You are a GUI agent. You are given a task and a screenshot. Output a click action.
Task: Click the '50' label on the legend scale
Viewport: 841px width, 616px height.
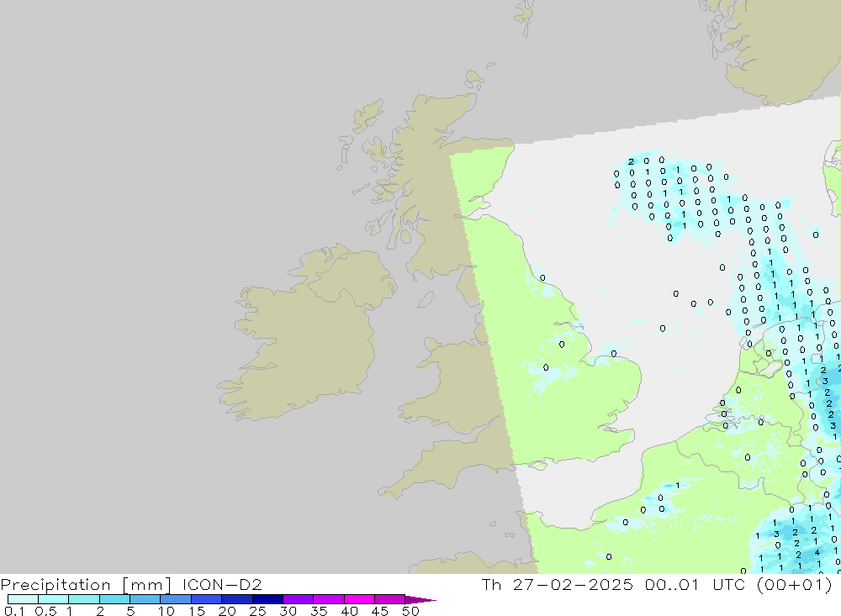tap(410, 611)
